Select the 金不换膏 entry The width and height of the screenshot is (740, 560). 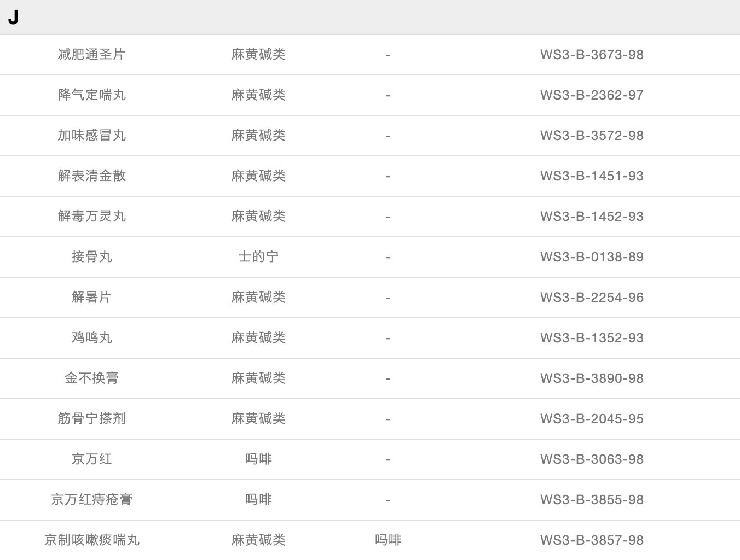92,378
